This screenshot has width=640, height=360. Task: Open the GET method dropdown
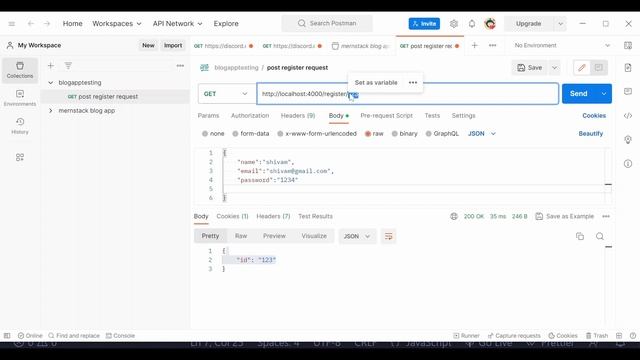[x=226, y=94]
